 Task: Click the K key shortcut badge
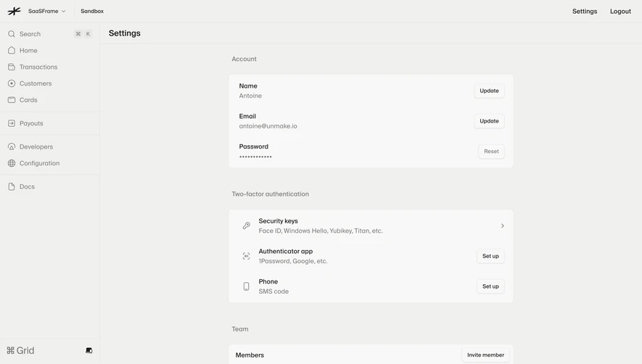[x=88, y=34]
